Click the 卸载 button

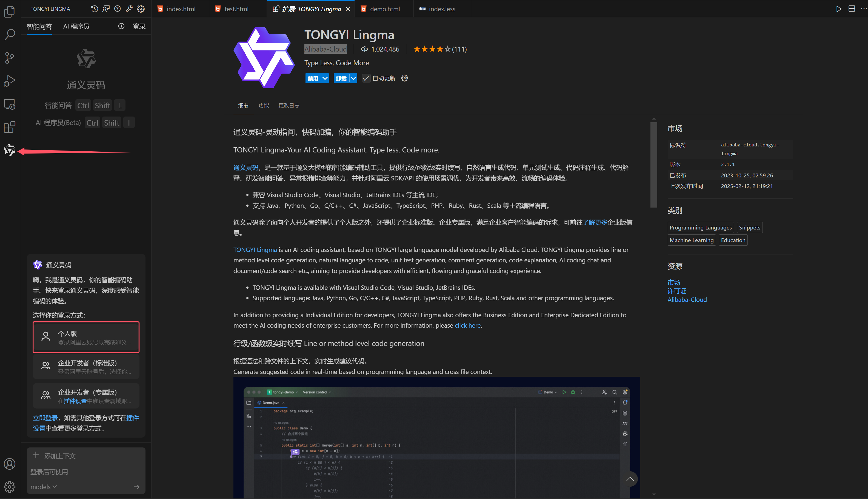pos(341,78)
